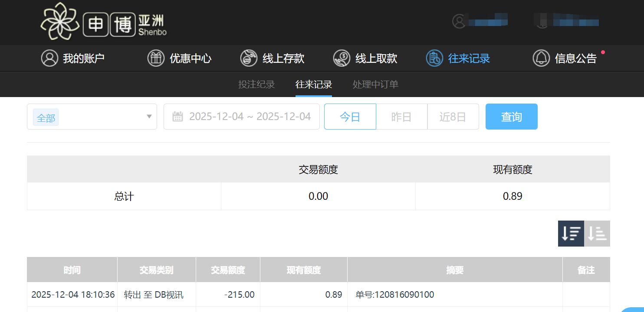Toggle the 近8日 last-8-days filter
This screenshot has width=644, height=312.
pos(453,116)
